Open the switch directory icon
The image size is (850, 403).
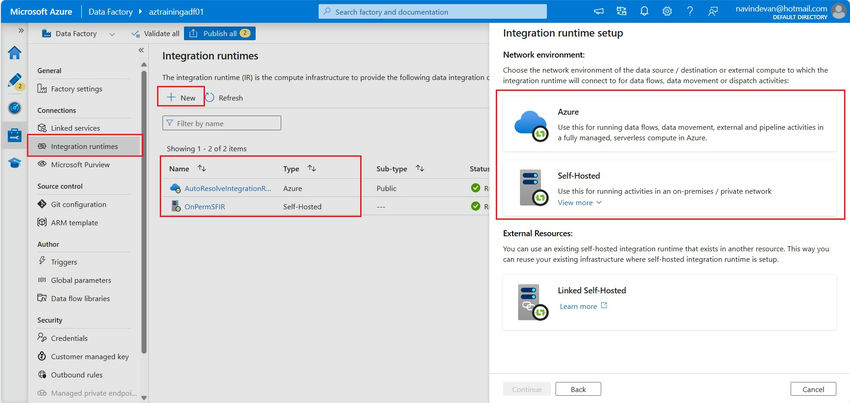[x=622, y=11]
